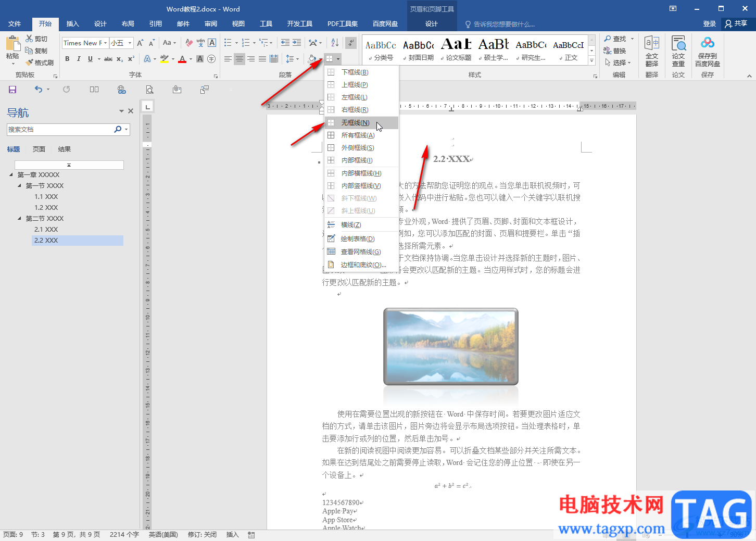Apply the 论文标题 style
The height and width of the screenshot is (541, 756).
(456, 50)
